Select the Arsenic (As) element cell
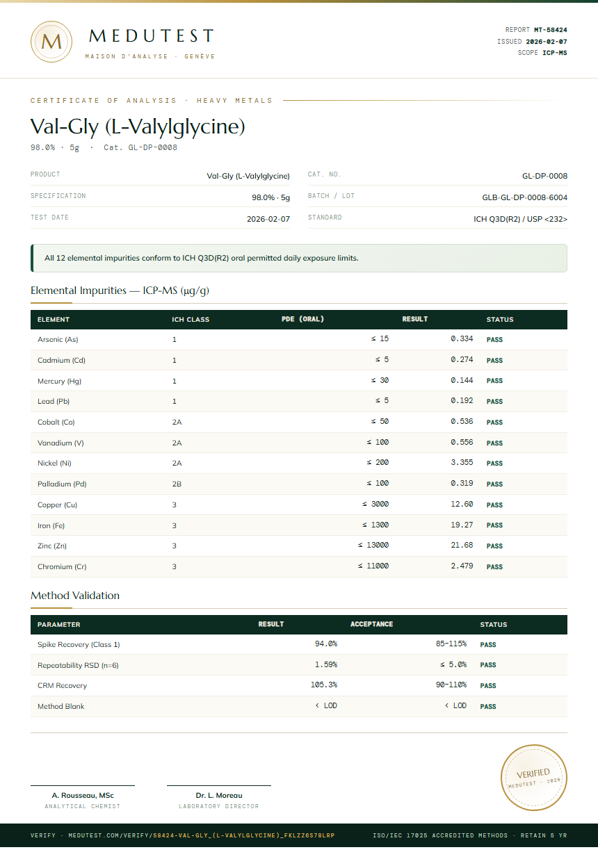Image resolution: width=598 pixels, height=868 pixels. pyautogui.click(x=58, y=340)
